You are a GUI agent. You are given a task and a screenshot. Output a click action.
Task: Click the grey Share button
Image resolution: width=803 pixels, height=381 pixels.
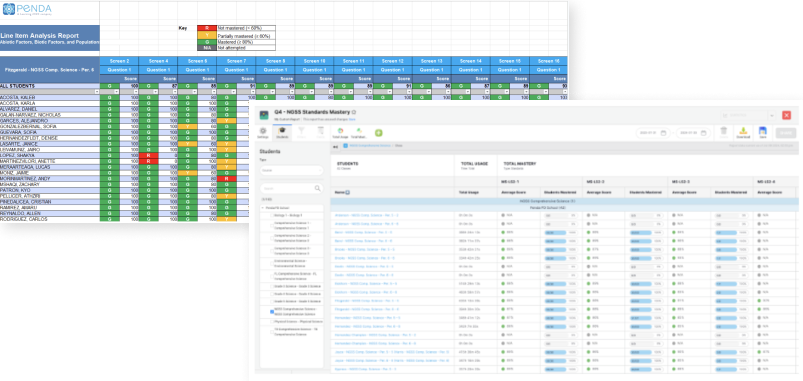(786, 133)
